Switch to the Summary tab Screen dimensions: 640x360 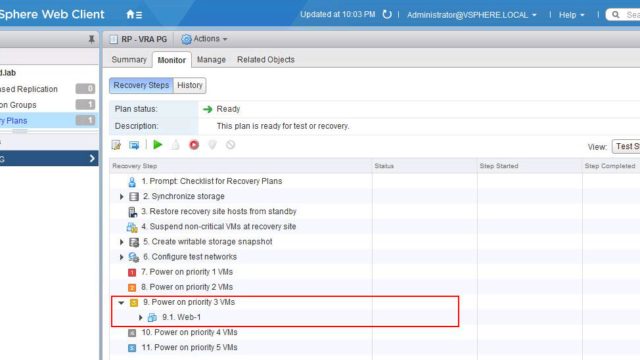[129, 60]
